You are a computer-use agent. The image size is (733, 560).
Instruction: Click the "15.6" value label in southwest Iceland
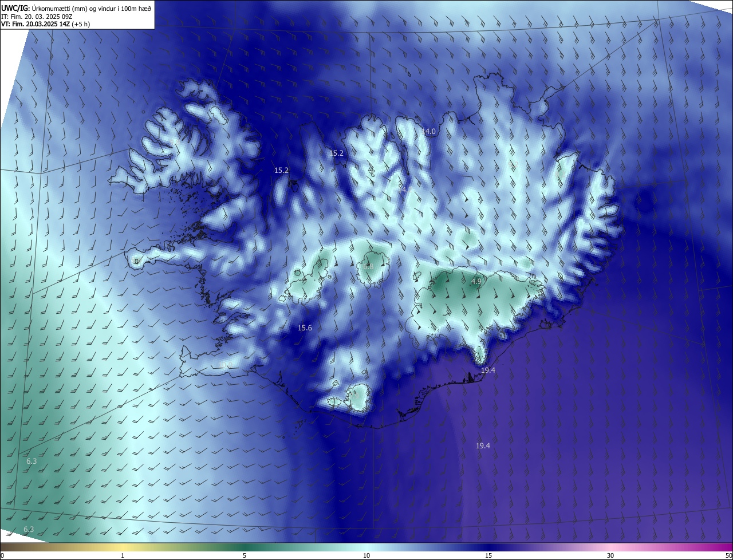pyautogui.click(x=305, y=328)
